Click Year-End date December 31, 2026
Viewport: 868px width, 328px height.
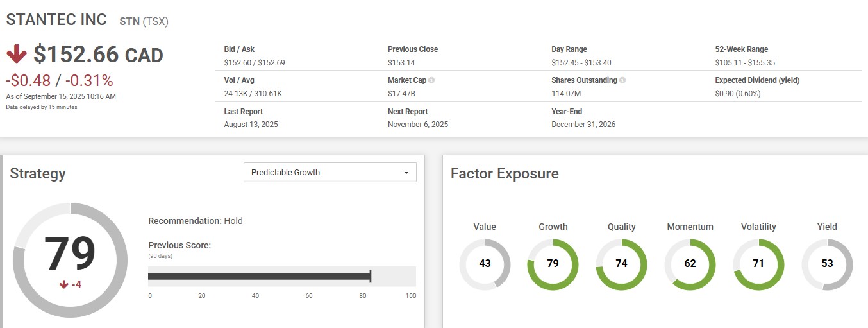pyautogui.click(x=583, y=124)
